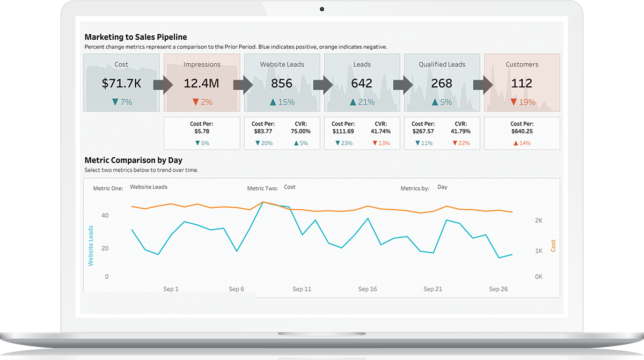Click the Marketing to Sales Pipeline heading
644x360 pixels.
(135, 37)
